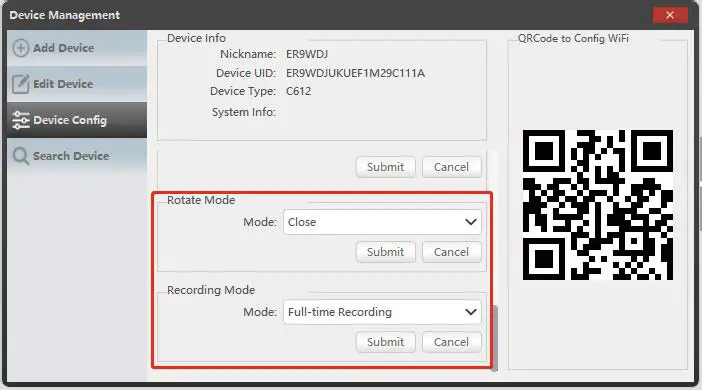702x390 pixels.
Task: Expand the Recording Mode dropdown showing Full-time Recording
Action: [382, 312]
